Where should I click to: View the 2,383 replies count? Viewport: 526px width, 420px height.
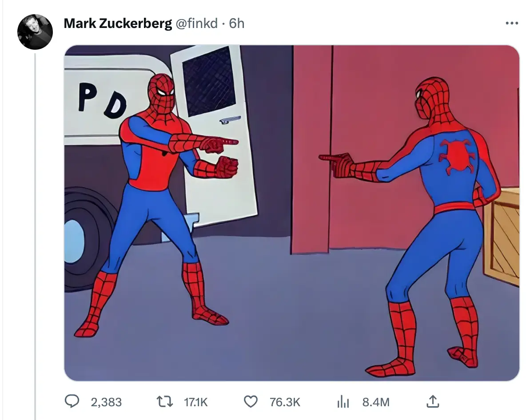point(107,401)
